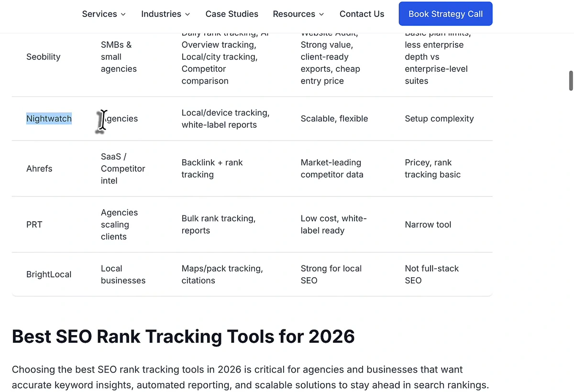Click Seobility's 'cheap entry price' strengths cell
Viewport: 574px width, 392px height.
click(331, 60)
